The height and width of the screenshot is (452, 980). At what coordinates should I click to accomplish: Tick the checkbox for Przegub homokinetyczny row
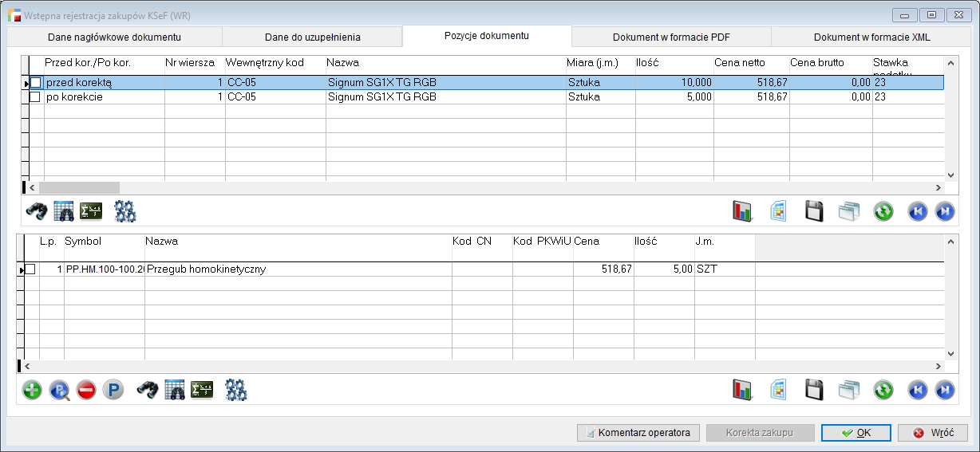[30, 269]
